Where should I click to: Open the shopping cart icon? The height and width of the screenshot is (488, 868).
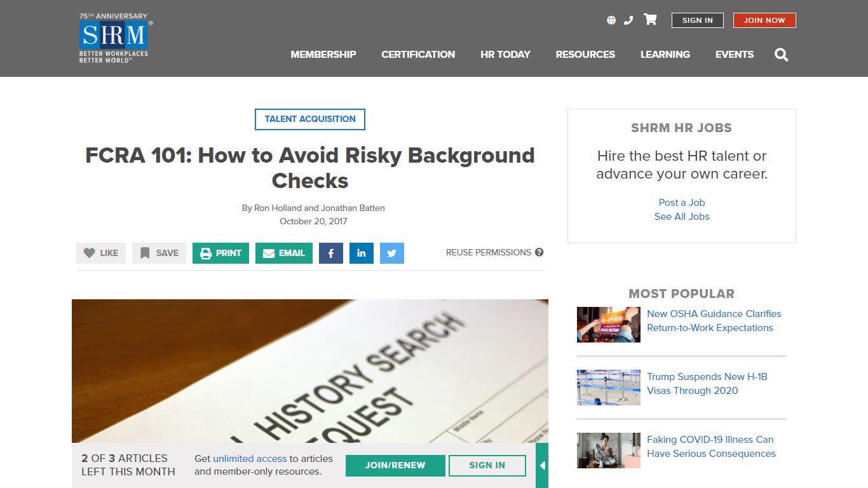pyautogui.click(x=650, y=20)
